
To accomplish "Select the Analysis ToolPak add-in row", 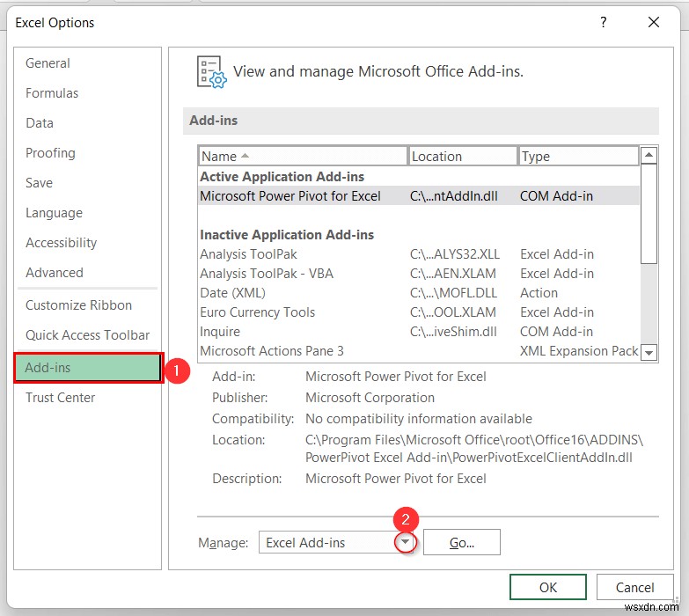I will click(x=419, y=254).
